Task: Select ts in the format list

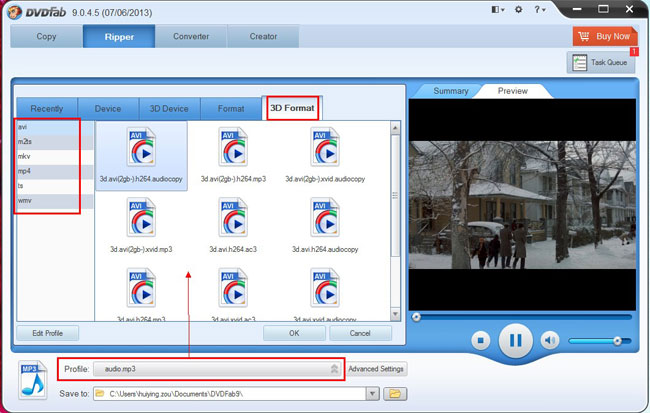Action: point(55,186)
